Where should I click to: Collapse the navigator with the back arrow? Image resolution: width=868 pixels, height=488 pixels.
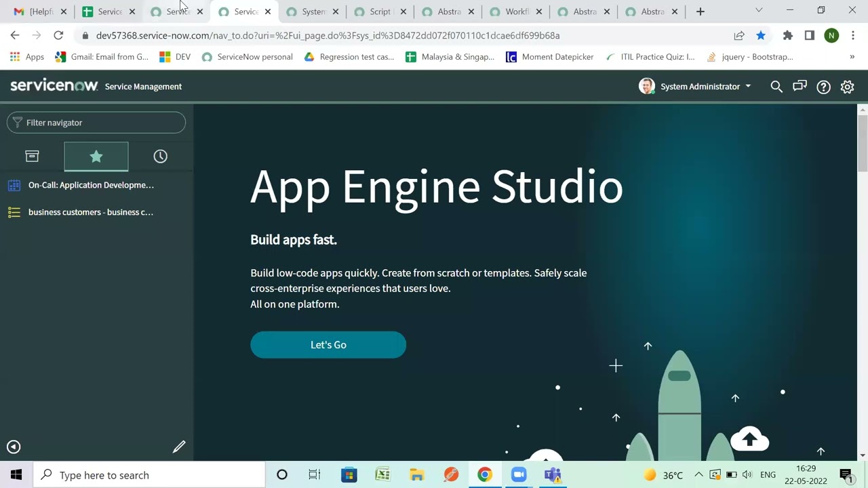click(14, 447)
